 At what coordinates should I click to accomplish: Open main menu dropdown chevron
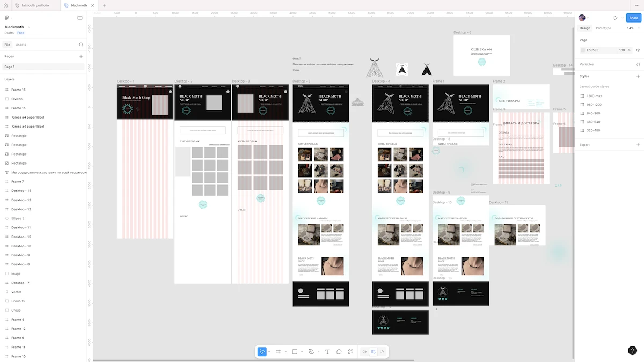[12, 18]
